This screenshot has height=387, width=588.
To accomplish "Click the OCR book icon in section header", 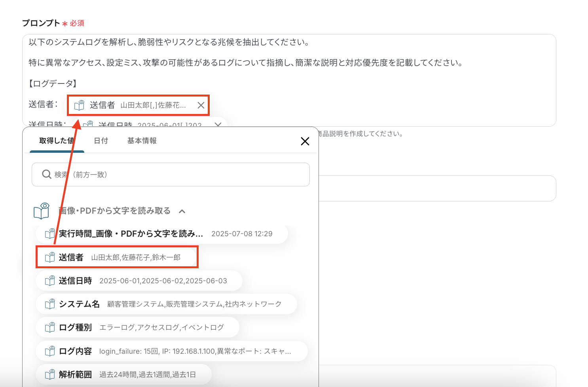I will click(x=42, y=211).
